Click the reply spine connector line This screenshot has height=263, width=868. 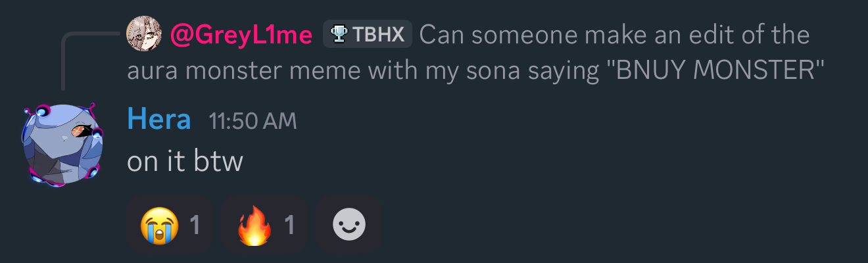coord(63,59)
